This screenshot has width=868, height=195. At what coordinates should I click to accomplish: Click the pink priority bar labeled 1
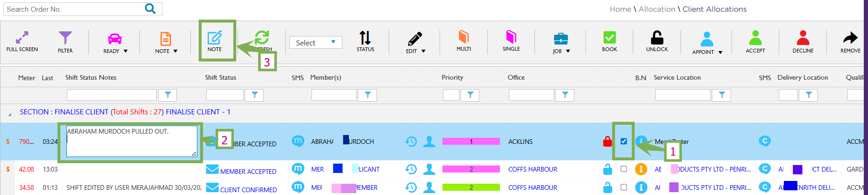471,141
